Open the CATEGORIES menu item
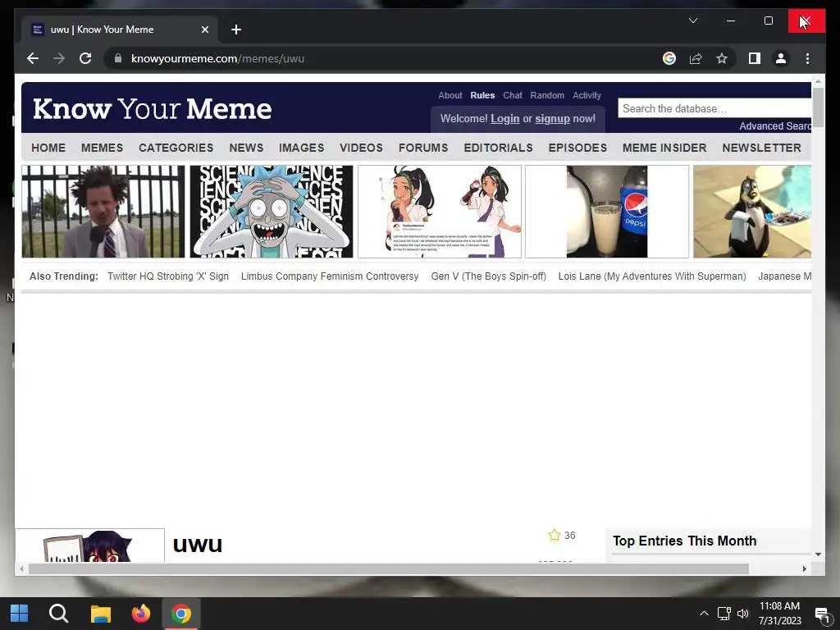 coord(176,148)
